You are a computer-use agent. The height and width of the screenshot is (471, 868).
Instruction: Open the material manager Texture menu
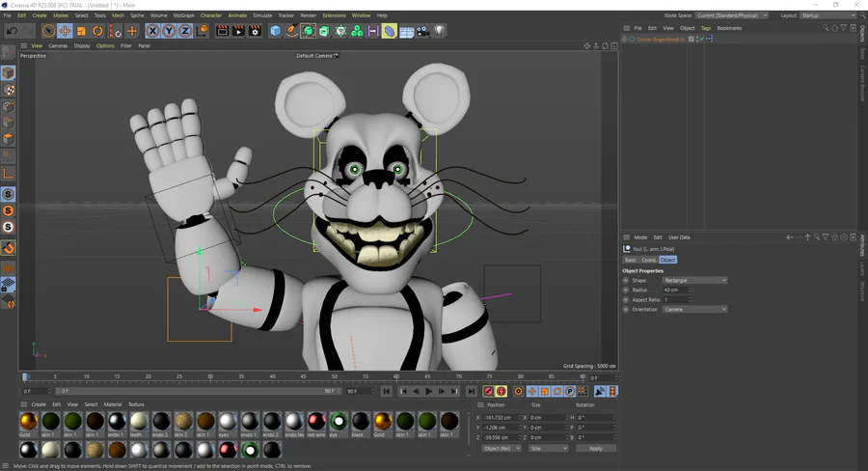[x=136, y=404]
